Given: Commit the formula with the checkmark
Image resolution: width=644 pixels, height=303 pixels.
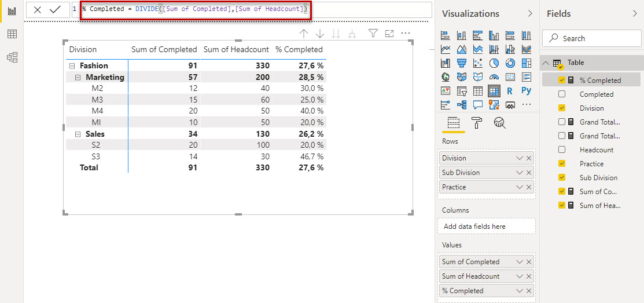Looking at the screenshot, I should 55,10.
